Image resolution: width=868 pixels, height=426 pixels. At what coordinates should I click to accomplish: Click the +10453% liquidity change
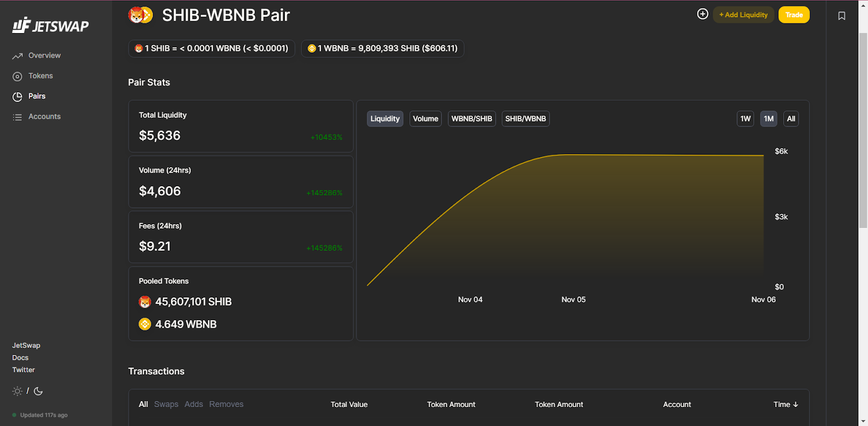point(327,137)
